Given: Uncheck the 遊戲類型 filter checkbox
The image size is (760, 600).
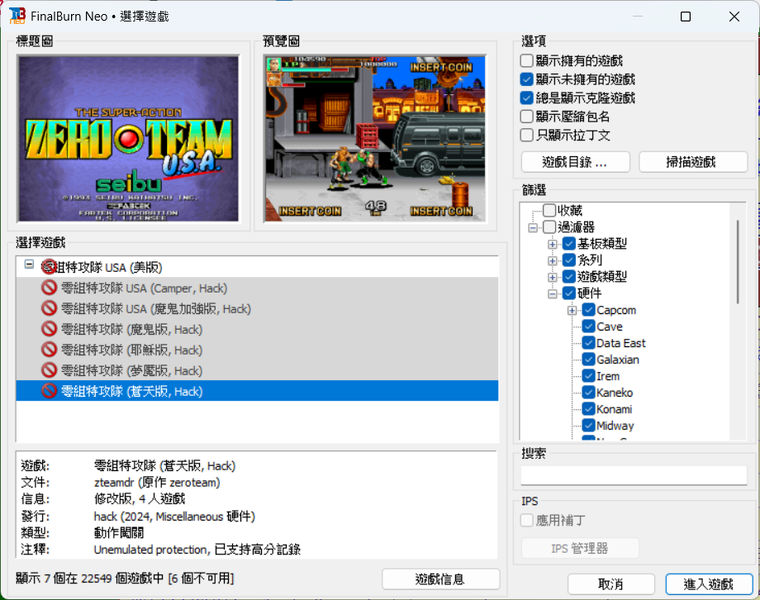Looking at the screenshot, I should (x=569, y=276).
